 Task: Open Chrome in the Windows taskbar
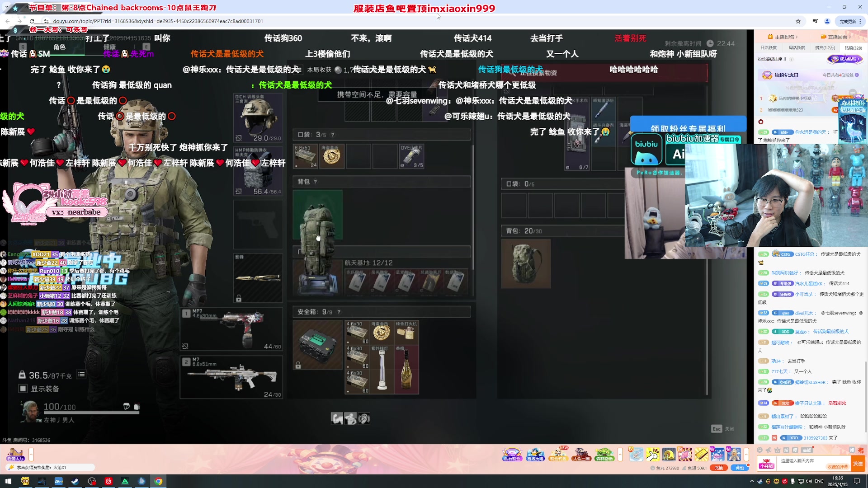pos(158,481)
